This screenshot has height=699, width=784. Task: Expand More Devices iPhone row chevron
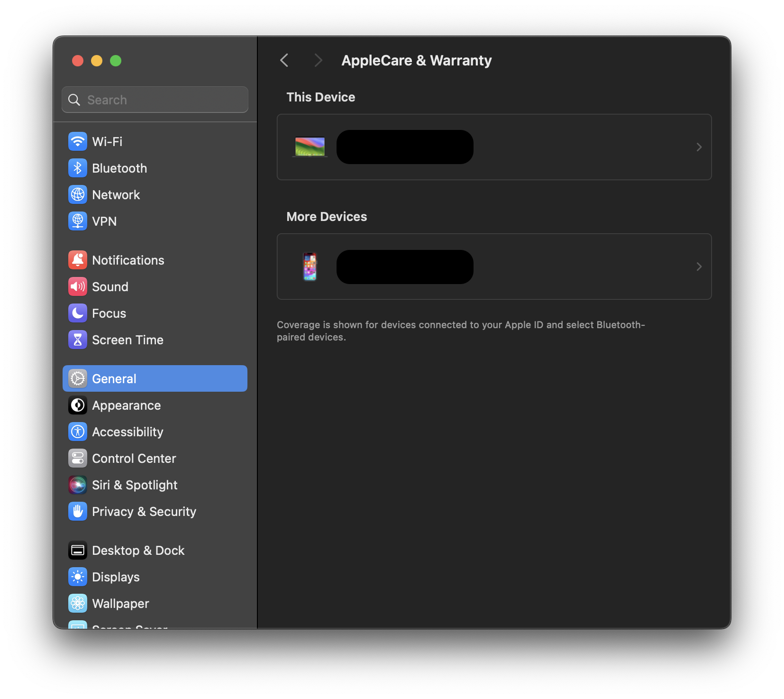click(x=699, y=267)
